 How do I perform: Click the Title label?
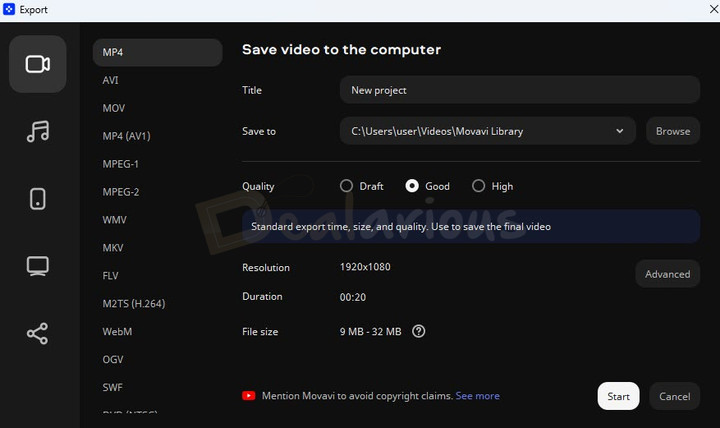click(x=252, y=90)
